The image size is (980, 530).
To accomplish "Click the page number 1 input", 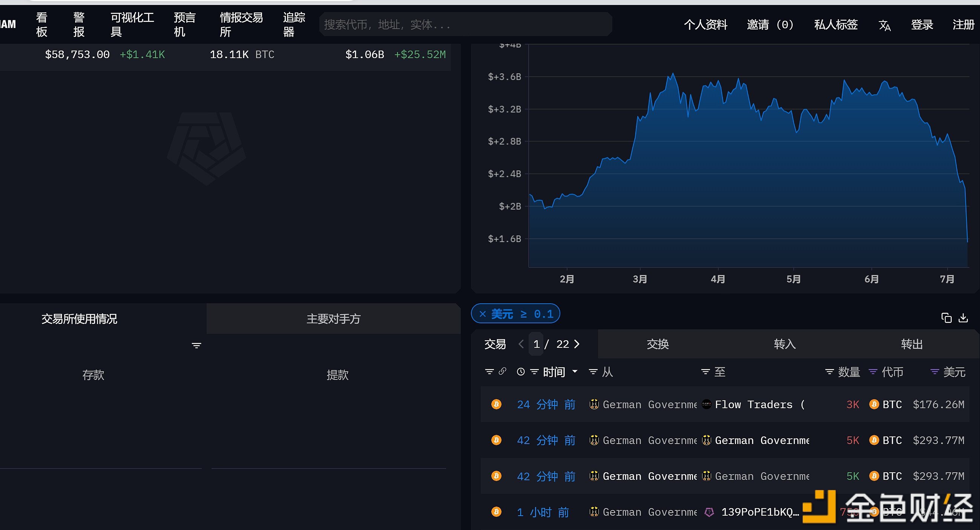I will tap(537, 344).
